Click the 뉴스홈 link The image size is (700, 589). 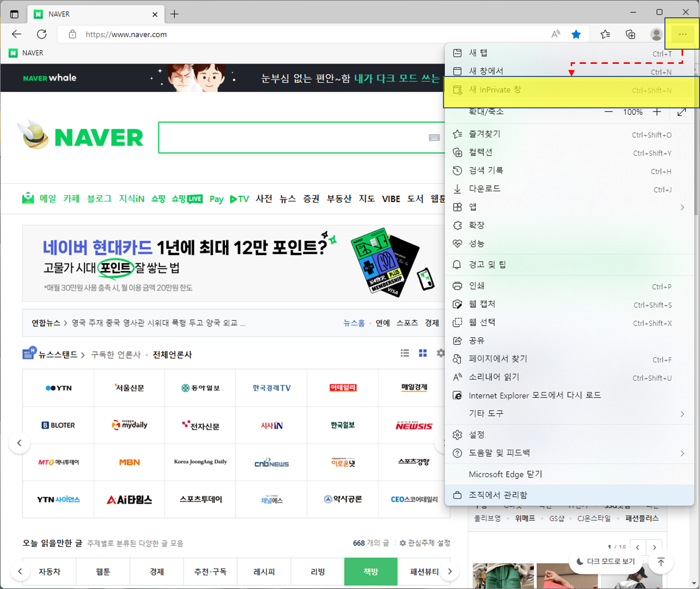coord(354,323)
